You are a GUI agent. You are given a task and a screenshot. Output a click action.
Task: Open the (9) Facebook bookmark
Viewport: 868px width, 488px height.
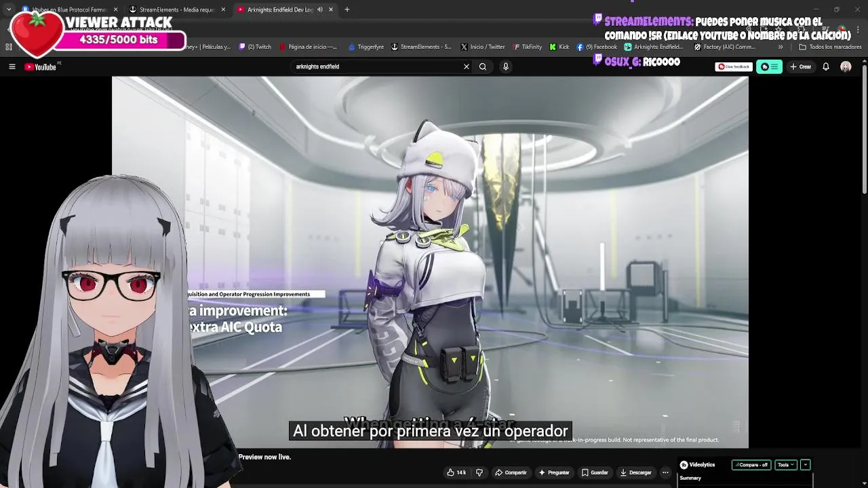pos(597,47)
